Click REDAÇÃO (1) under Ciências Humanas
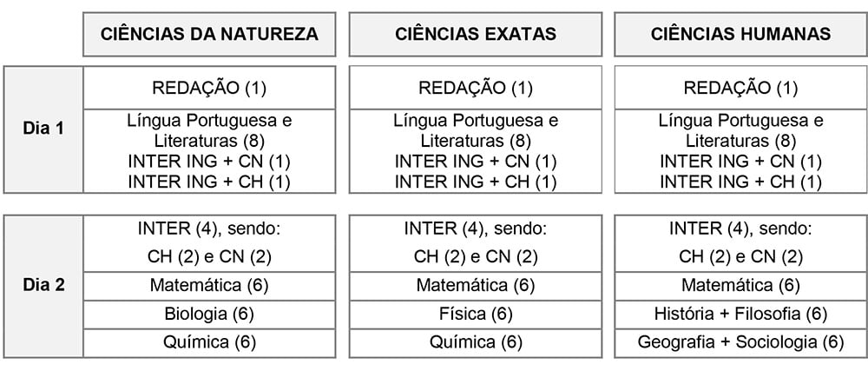The width and height of the screenshot is (868, 371). pyautogui.click(x=740, y=87)
